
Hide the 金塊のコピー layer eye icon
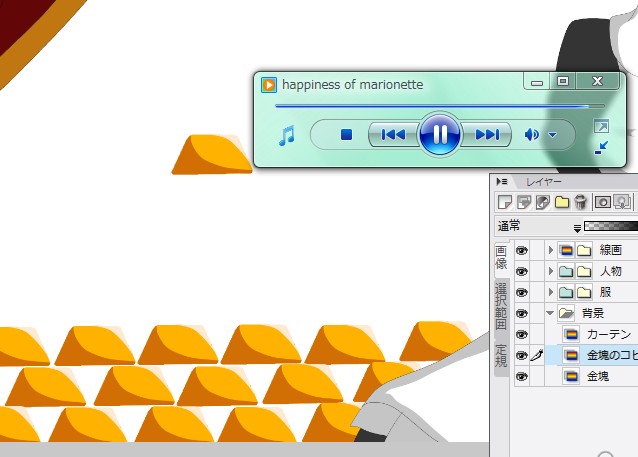click(x=522, y=355)
